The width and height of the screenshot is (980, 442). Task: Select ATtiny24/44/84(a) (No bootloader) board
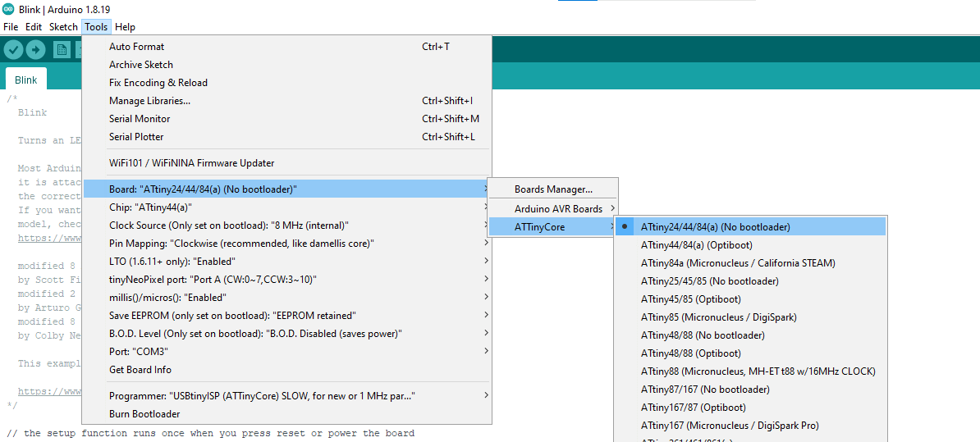[x=751, y=226]
